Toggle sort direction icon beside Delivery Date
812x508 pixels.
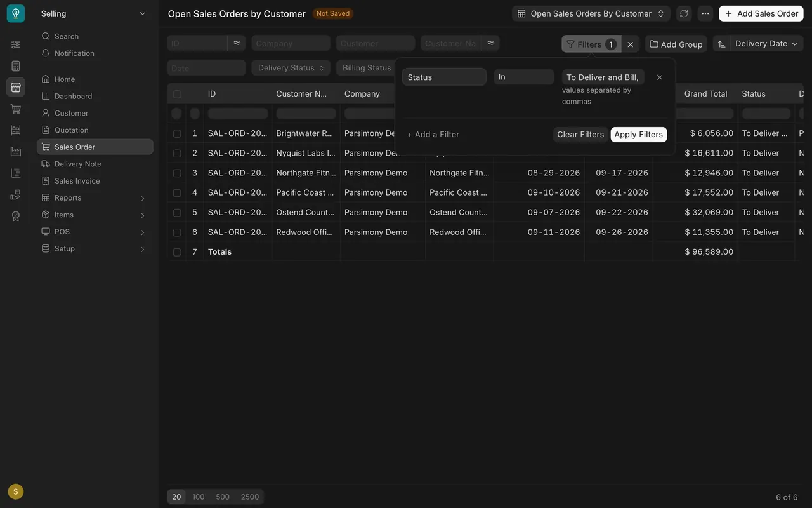[721, 44]
